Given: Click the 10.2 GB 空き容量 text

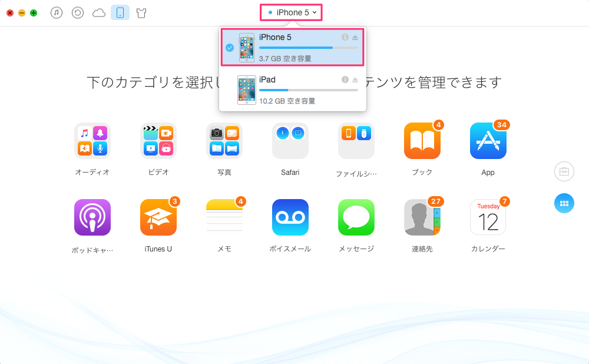Looking at the screenshot, I should (287, 101).
